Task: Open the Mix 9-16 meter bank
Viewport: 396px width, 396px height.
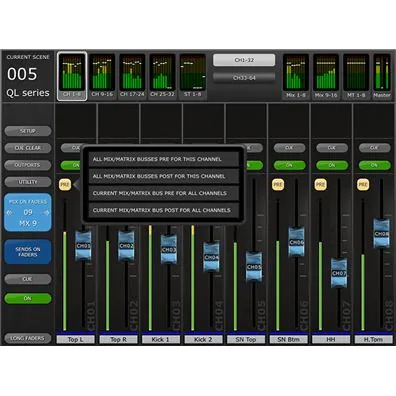Action: coord(326,76)
